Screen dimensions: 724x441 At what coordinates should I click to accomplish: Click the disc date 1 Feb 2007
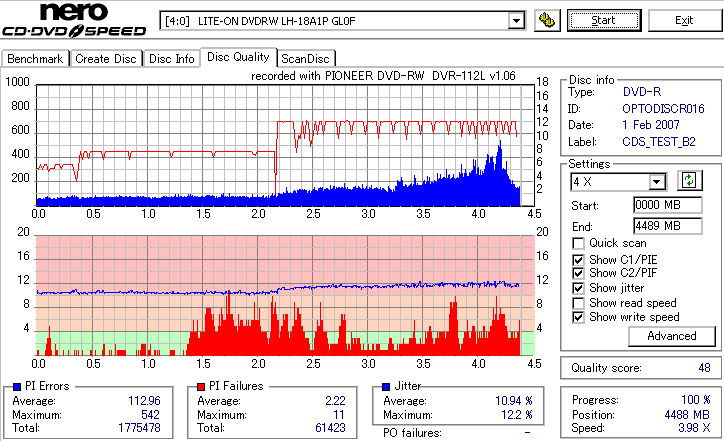point(651,125)
